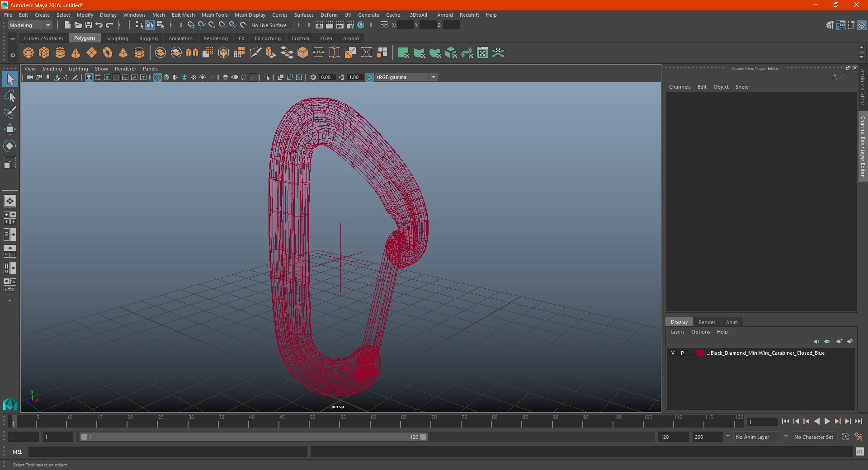Open the Script Editor icon
The height and width of the screenshot is (470, 868).
860,451
